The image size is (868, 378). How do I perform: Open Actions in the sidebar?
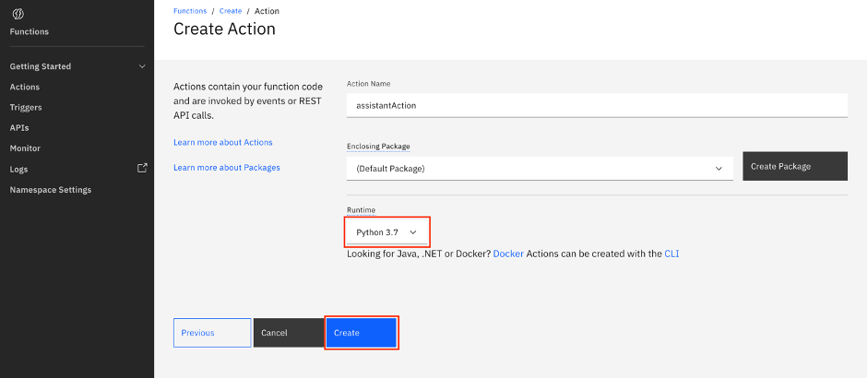click(25, 87)
